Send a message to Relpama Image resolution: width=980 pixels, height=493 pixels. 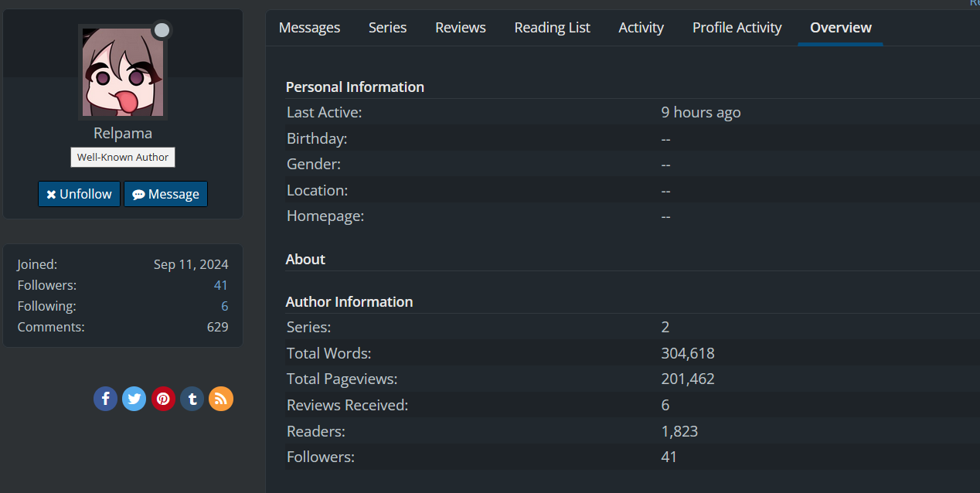[165, 194]
